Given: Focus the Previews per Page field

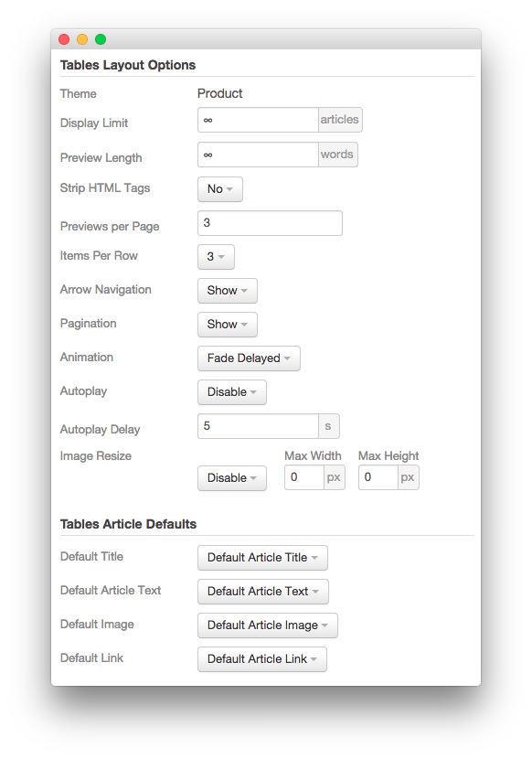Looking at the screenshot, I should click(x=270, y=223).
